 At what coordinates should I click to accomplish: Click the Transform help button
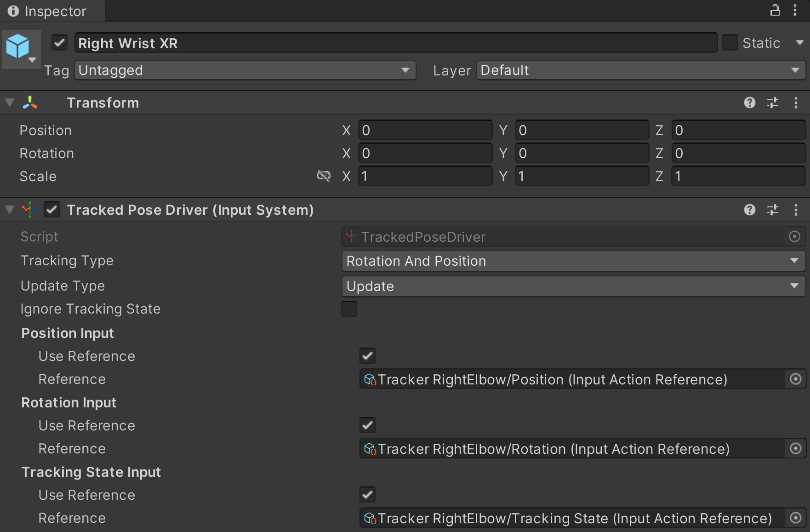coord(750,103)
